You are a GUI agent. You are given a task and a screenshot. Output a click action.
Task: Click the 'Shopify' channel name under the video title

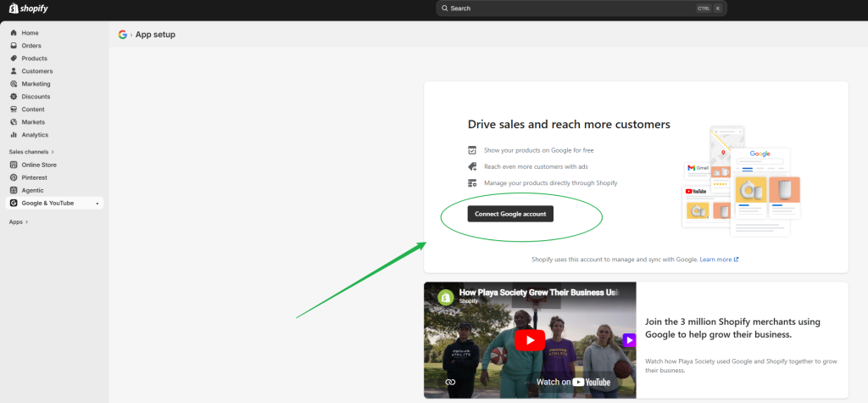pos(468,301)
